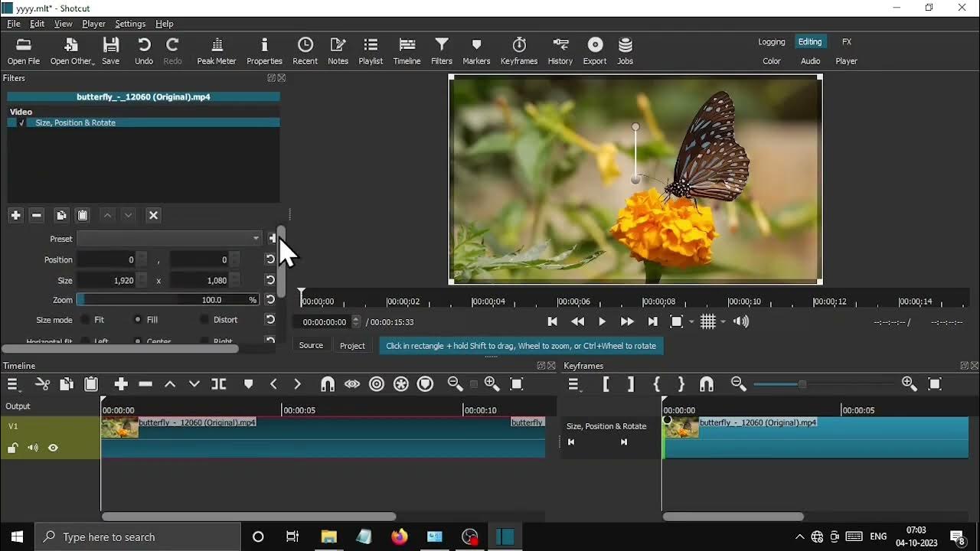Open Windows search box

click(139, 537)
